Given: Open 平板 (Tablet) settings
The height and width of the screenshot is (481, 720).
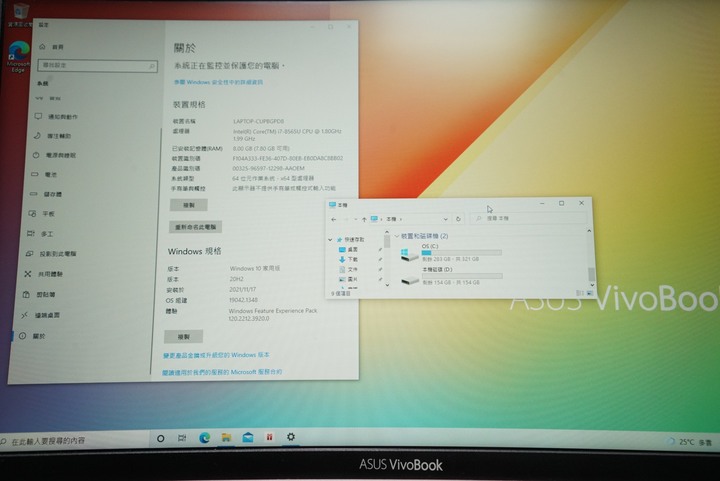Looking at the screenshot, I should click(x=42, y=214).
